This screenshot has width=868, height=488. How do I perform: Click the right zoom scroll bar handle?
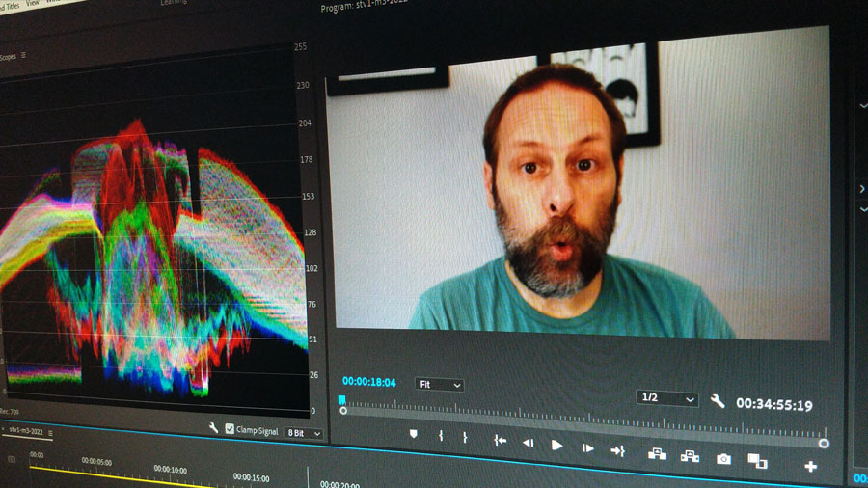824,444
